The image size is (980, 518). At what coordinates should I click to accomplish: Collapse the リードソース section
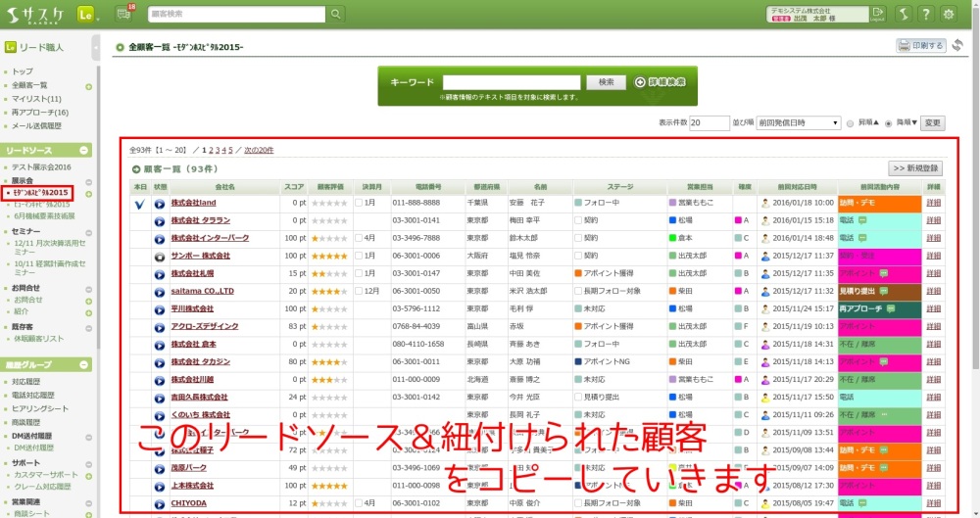click(85, 150)
